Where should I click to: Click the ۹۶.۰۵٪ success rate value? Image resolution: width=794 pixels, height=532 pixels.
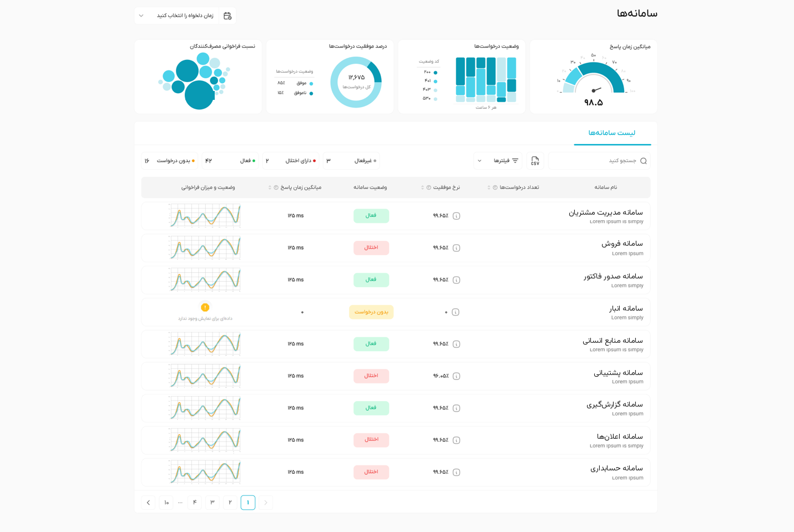441,376
